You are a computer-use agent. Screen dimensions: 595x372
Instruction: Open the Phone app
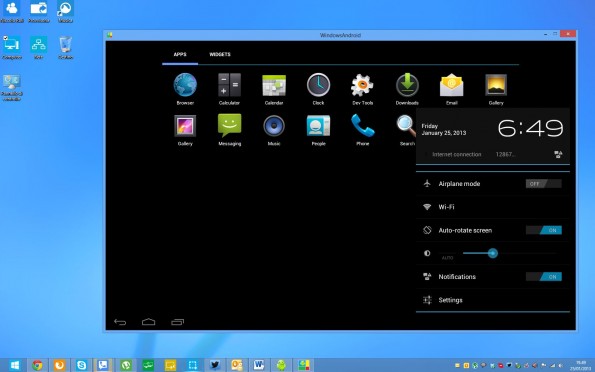click(x=363, y=126)
